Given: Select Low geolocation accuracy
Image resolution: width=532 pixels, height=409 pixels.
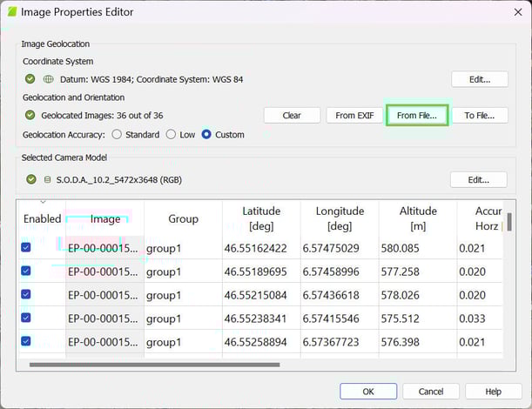Looking at the screenshot, I should coord(171,135).
